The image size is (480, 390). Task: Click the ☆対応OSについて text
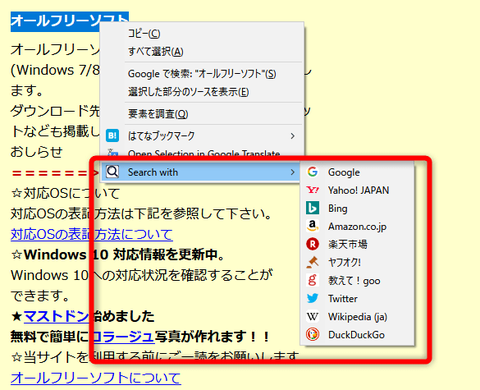[65, 193]
